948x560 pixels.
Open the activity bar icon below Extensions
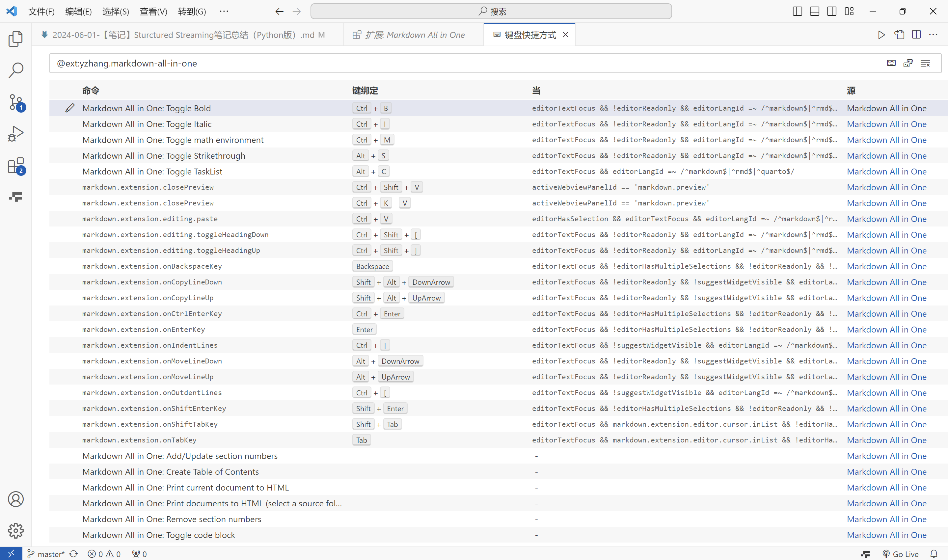point(15,197)
